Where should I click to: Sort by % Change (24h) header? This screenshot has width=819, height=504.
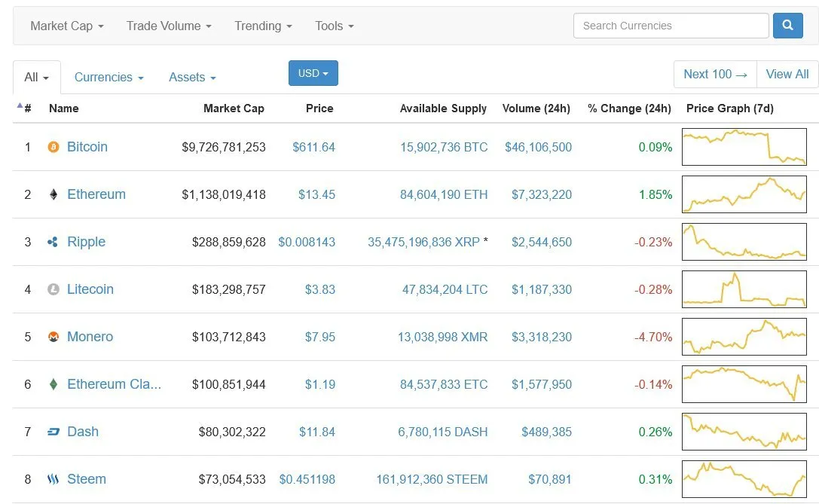click(x=629, y=108)
